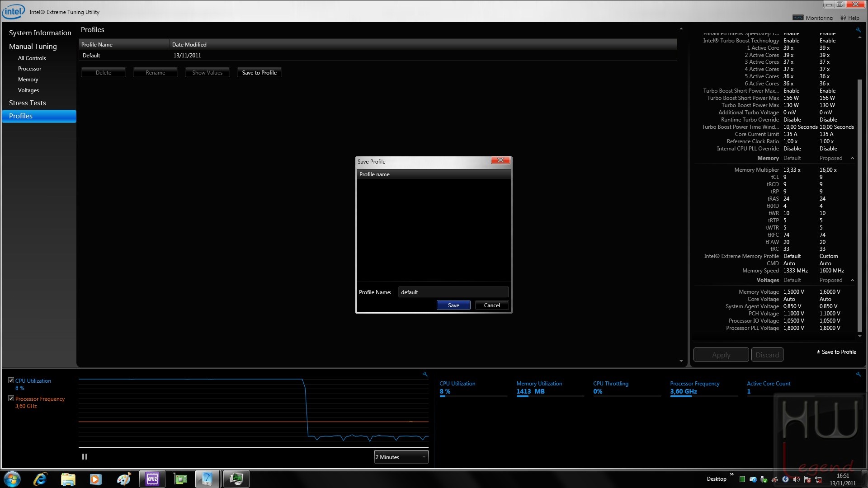
Task: Open the Manual Tuning section
Action: pyautogui.click(x=33, y=47)
